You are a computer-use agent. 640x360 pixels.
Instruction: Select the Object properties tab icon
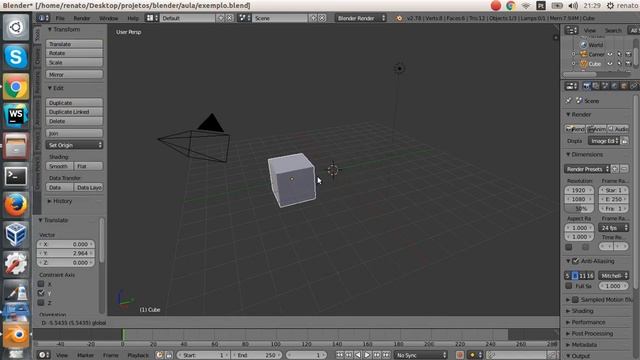pyautogui.click(x=624, y=86)
